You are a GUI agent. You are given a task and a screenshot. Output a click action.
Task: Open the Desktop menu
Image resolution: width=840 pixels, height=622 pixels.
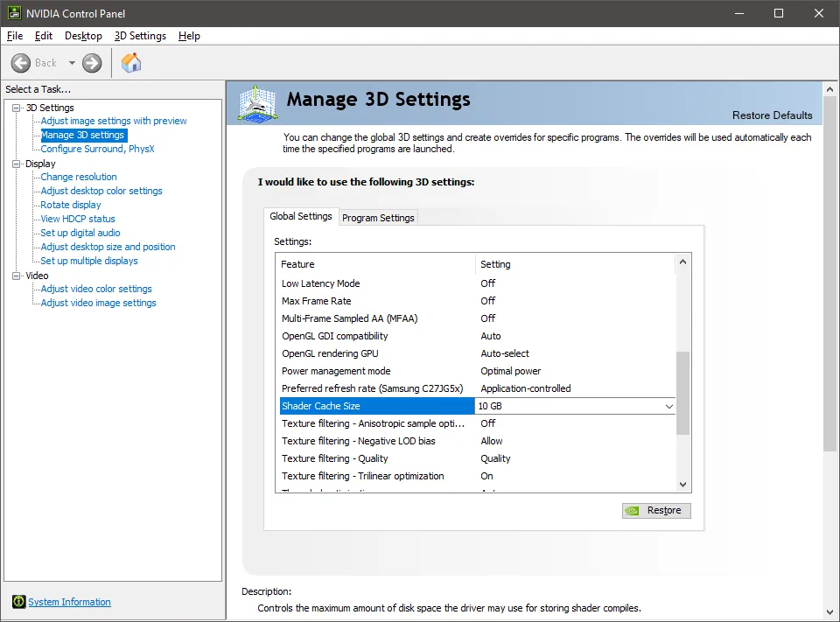(83, 36)
